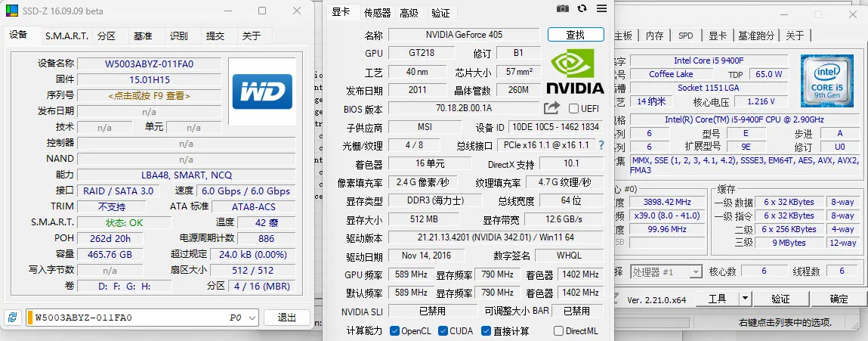Switch to the 分区 tab in SSD-Z
The height and width of the screenshot is (341, 868).
(107, 36)
